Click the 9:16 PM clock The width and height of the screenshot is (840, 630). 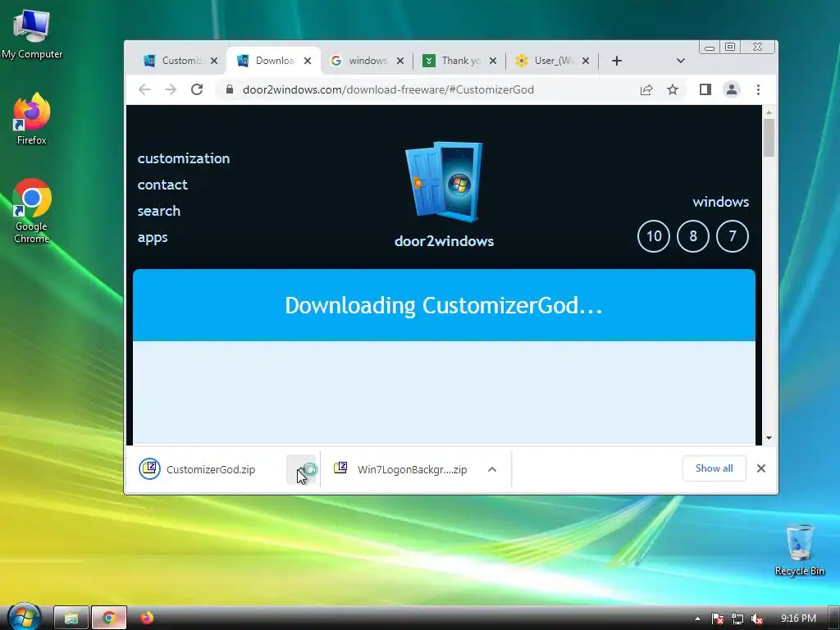pos(798,619)
